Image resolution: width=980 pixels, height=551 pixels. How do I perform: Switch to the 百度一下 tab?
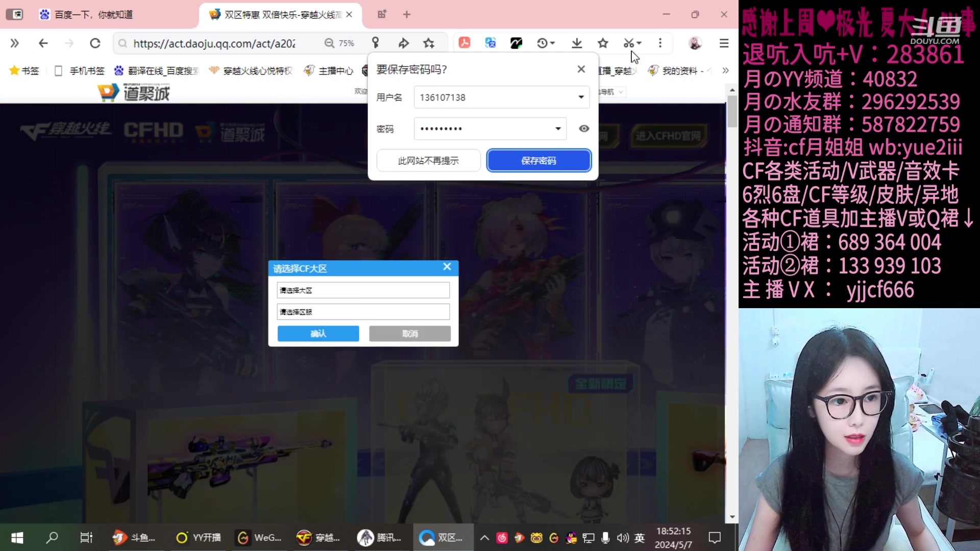pyautogui.click(x=94, y=15)
